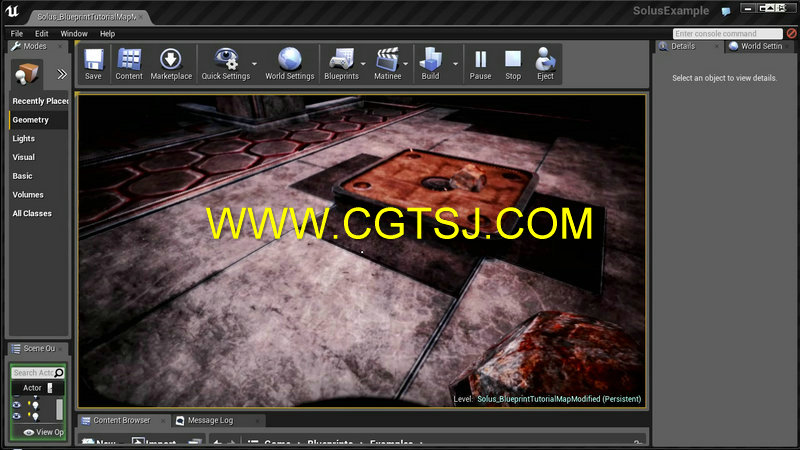
Task: Click the blue feedback speech bubble icon
Action: [x=726, y=11]
